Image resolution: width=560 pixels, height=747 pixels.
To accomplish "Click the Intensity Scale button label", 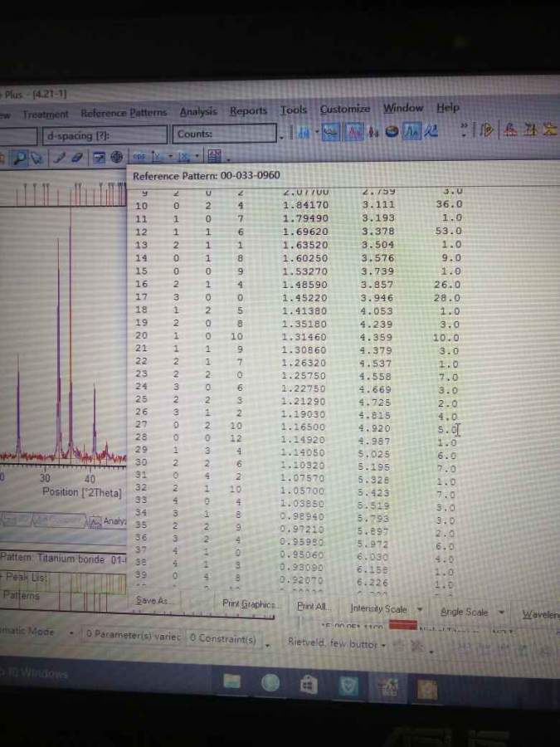I will [378, 608].
